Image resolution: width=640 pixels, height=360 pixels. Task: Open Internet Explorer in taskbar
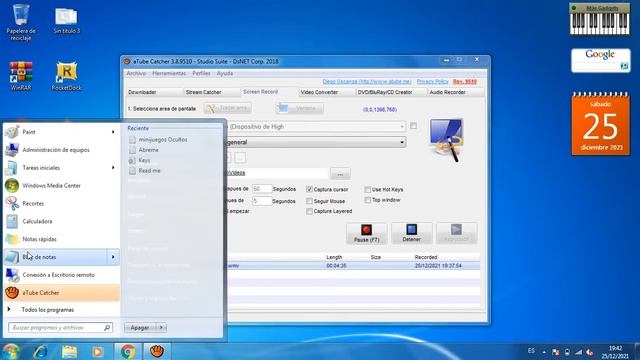pos(41,351)
